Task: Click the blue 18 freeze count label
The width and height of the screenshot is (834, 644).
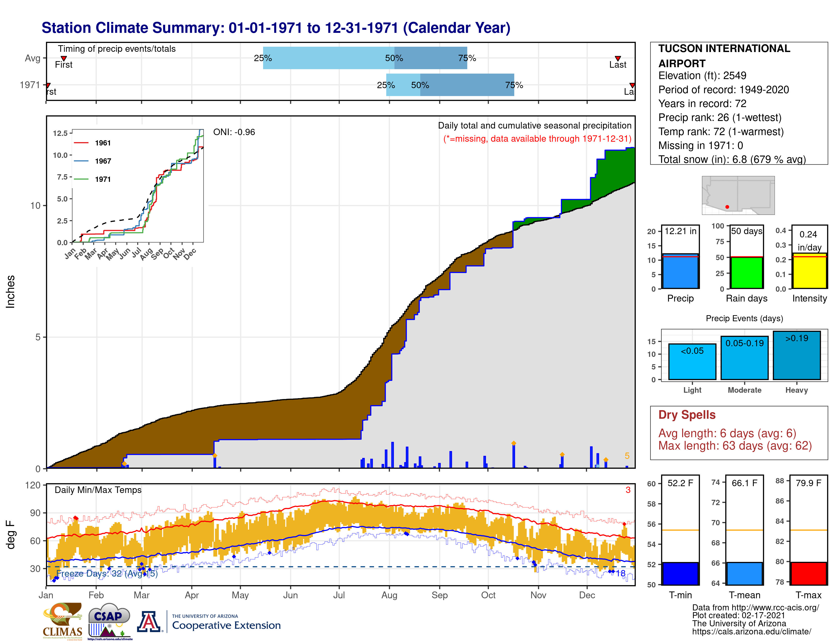Action: [x=620, y=574]
